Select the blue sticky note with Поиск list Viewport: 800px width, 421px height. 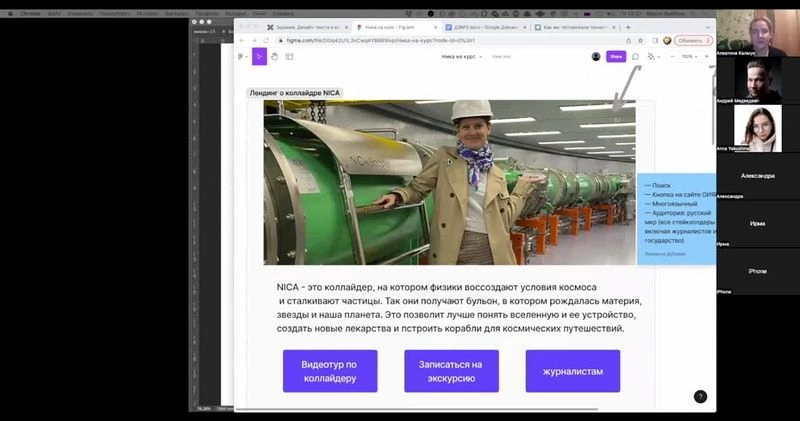pos(677,219)
